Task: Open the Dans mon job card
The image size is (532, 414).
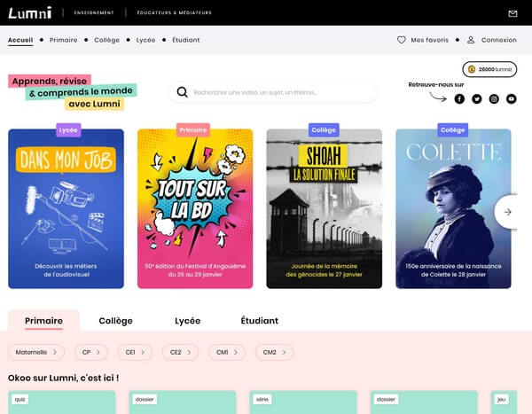Action: pos(66,208)
